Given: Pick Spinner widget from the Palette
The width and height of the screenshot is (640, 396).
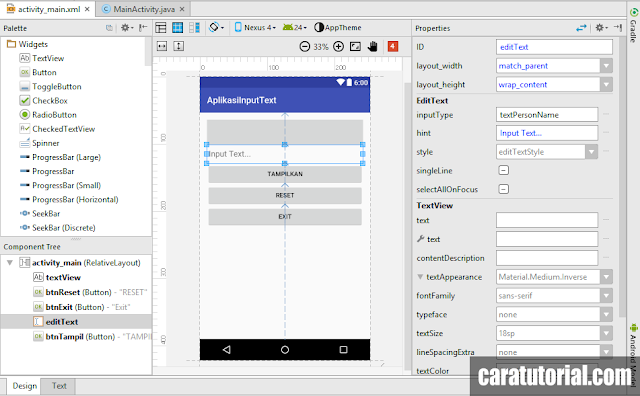Looking at the screenshot, I should (39, 143).
